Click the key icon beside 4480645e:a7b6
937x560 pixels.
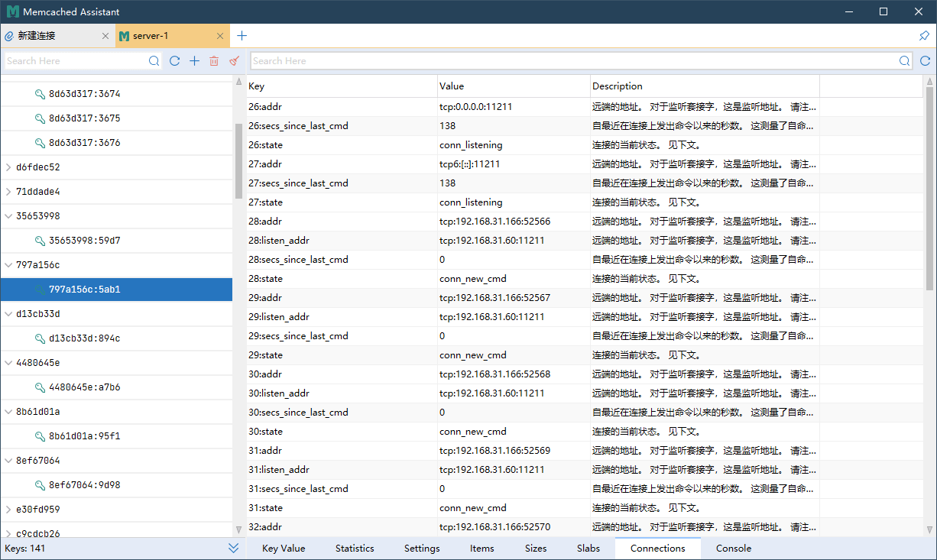pos(40,387)
